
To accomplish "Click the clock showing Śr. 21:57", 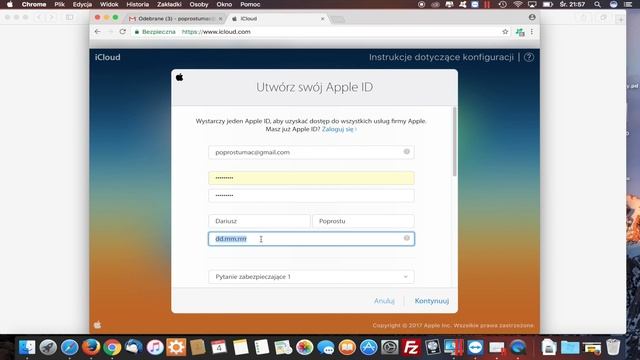I will tap(572, 4).
